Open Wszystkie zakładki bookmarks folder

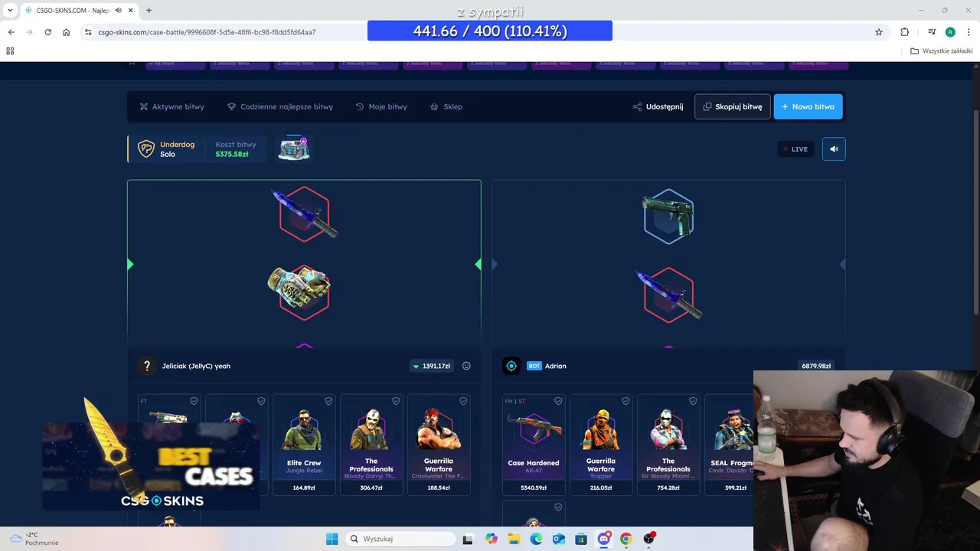click(942, 51)
